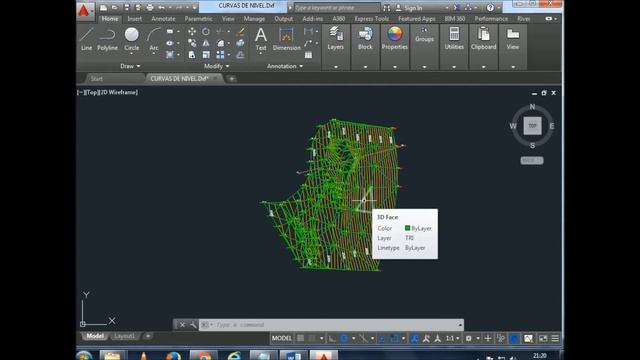The width and height of the screenshot is (640, 360).
Task: Select the Circle tool
Action: [131, 39]
